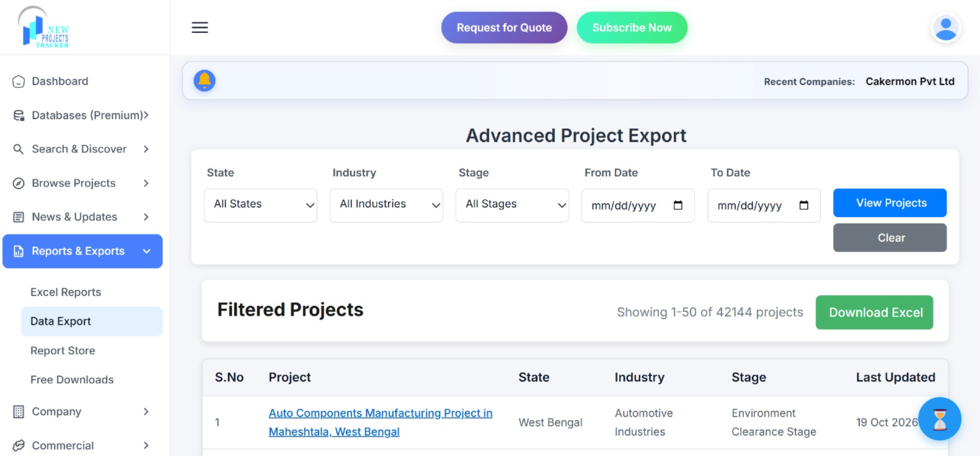980x456 pixels.
Task: Open the All States dropdown
Action: click(x=260, y=205)
